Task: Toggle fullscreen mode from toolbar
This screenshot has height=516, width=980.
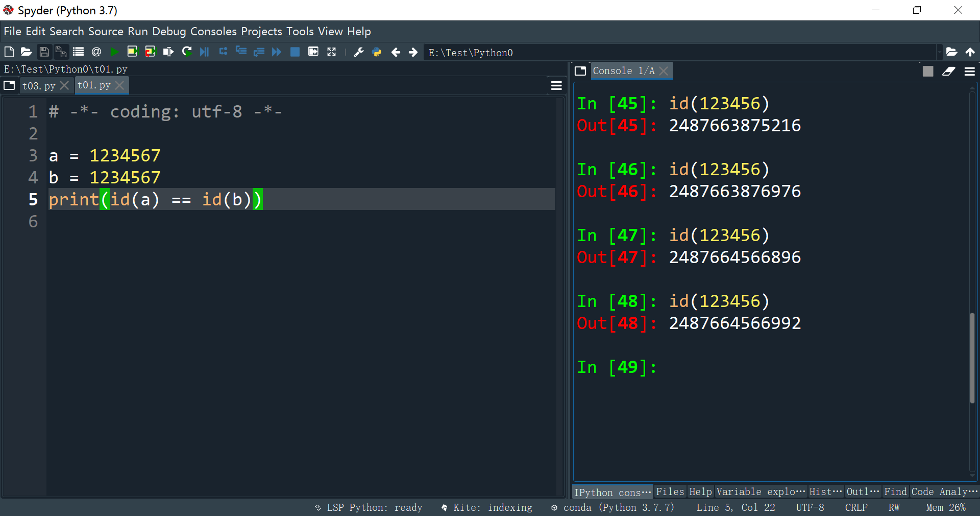Action: 332,52
